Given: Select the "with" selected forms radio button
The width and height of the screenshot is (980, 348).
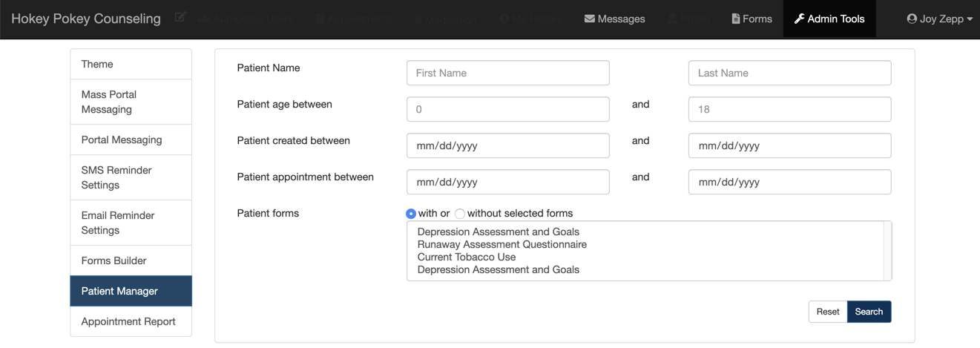Looking at the screenshot, I should click(411, 214).
